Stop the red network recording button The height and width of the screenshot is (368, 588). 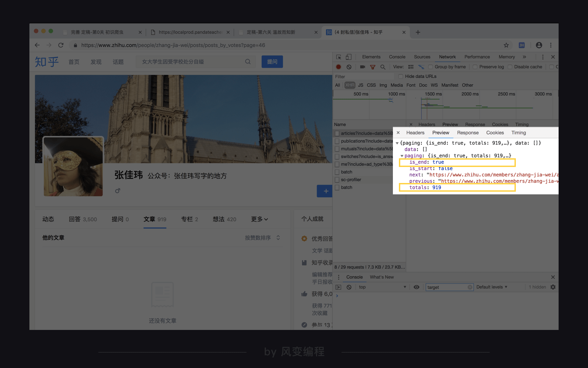[x=338, y=67]
